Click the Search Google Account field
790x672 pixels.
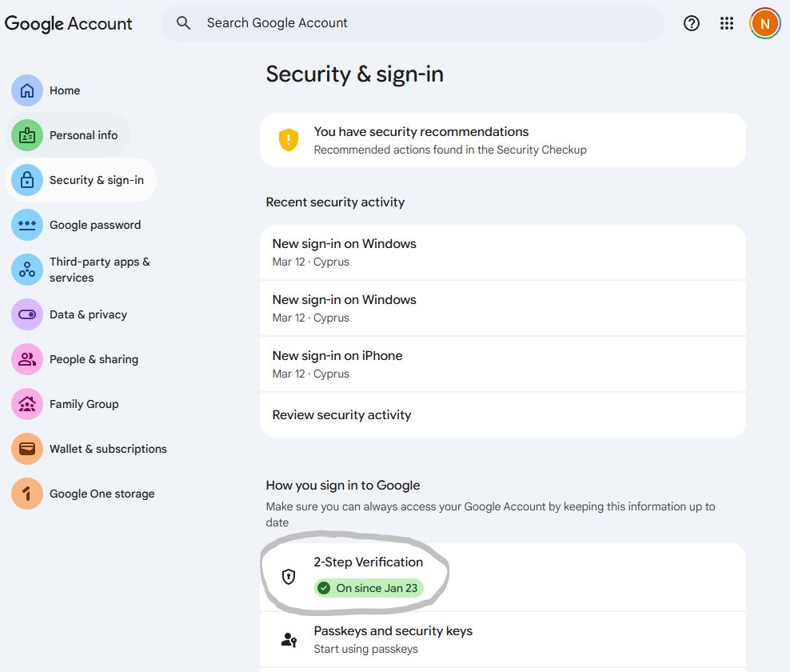click(x=400, y=23)
